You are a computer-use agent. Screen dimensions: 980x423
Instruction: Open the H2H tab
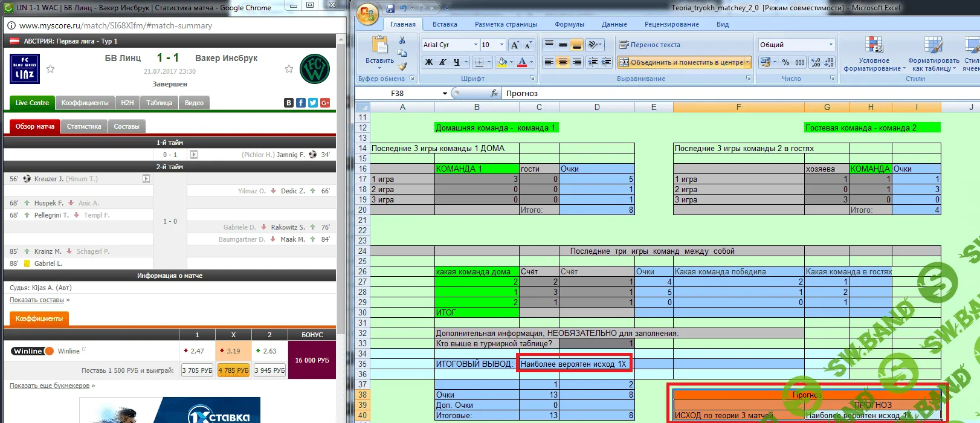[127, 103]
